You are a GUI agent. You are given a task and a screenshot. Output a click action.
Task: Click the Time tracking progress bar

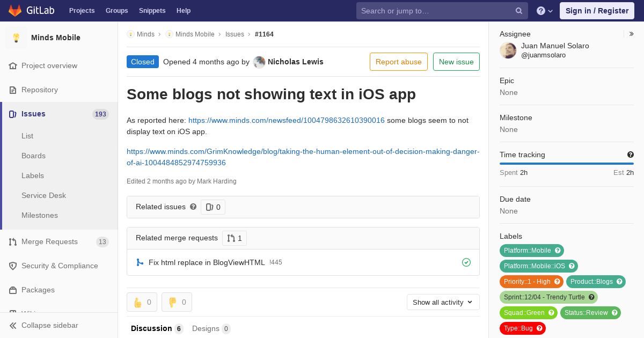click(x=567, y=164)
